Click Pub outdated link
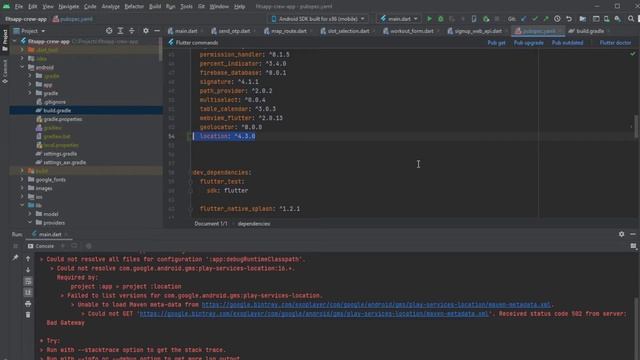 click(567, 43)
